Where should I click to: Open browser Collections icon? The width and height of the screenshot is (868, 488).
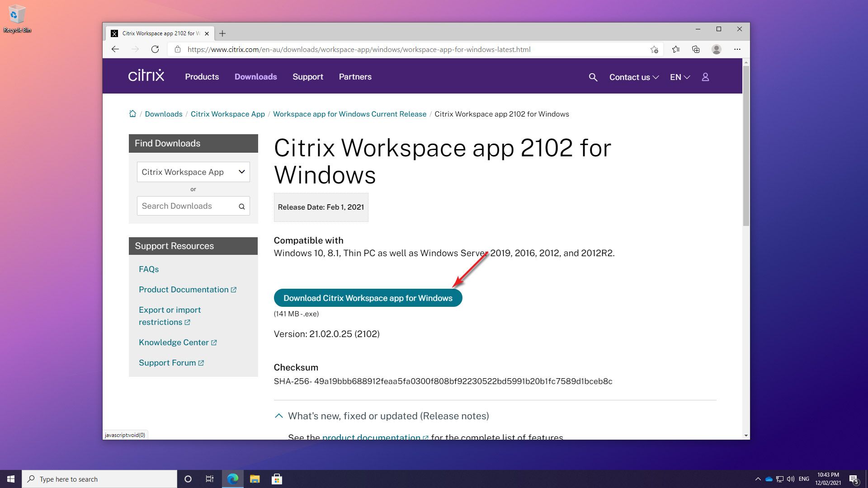(696, 49)
